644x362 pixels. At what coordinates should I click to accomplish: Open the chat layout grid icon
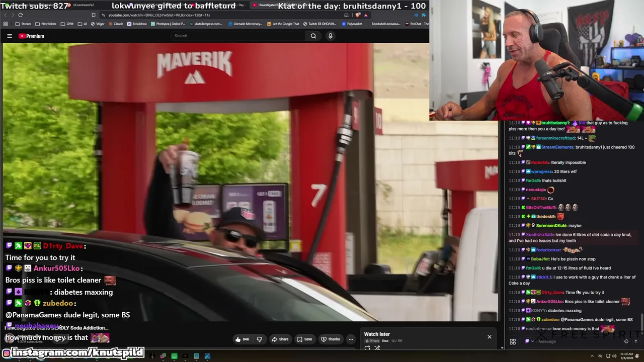pos(513,342)
